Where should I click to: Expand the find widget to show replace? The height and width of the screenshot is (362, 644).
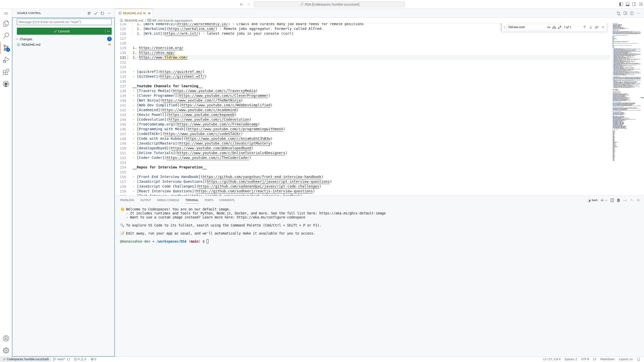pyautogui.click(x=505, y=27)
